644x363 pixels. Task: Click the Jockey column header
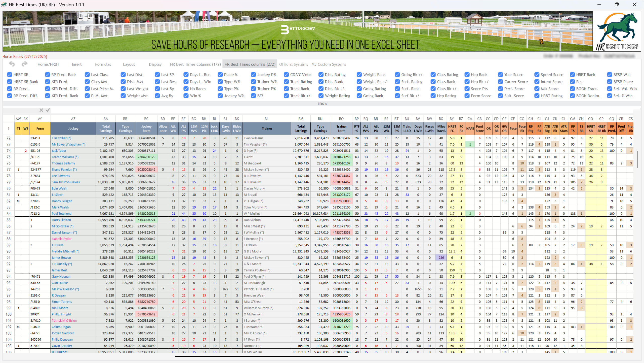click(73, 128)
